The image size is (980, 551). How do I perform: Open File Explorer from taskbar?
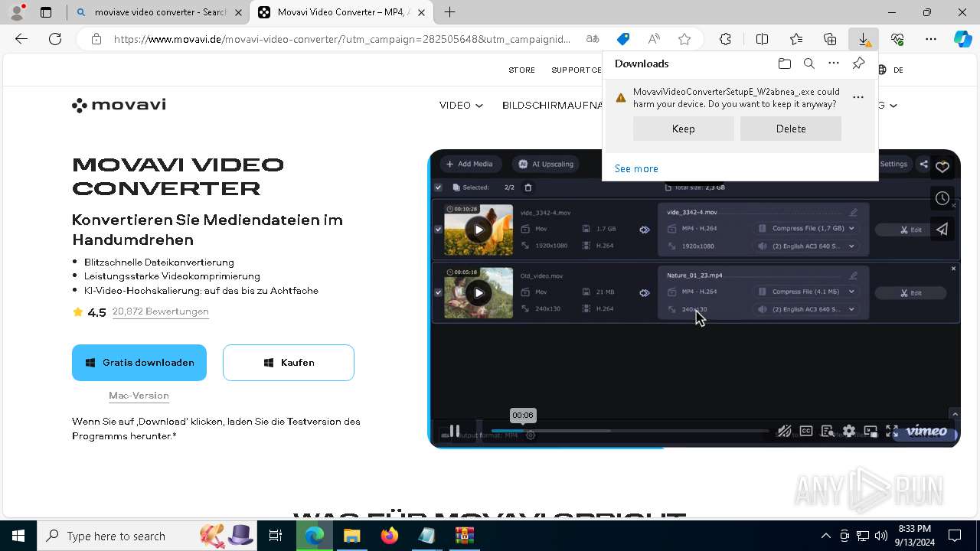pyautogui.click(x=351, y=536)
